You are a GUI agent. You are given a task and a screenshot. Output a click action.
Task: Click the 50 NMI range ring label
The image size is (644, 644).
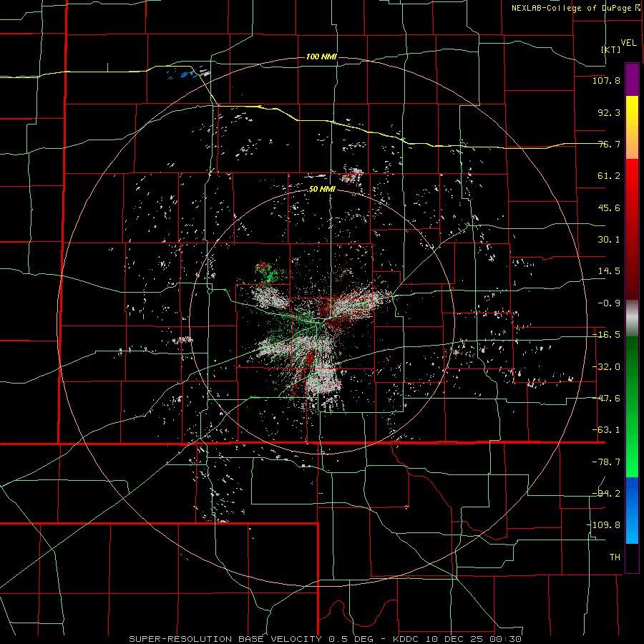coord(323,190)
